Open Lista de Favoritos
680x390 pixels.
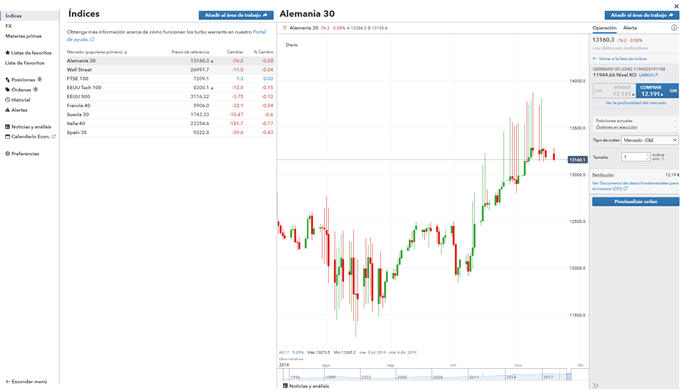25,63
